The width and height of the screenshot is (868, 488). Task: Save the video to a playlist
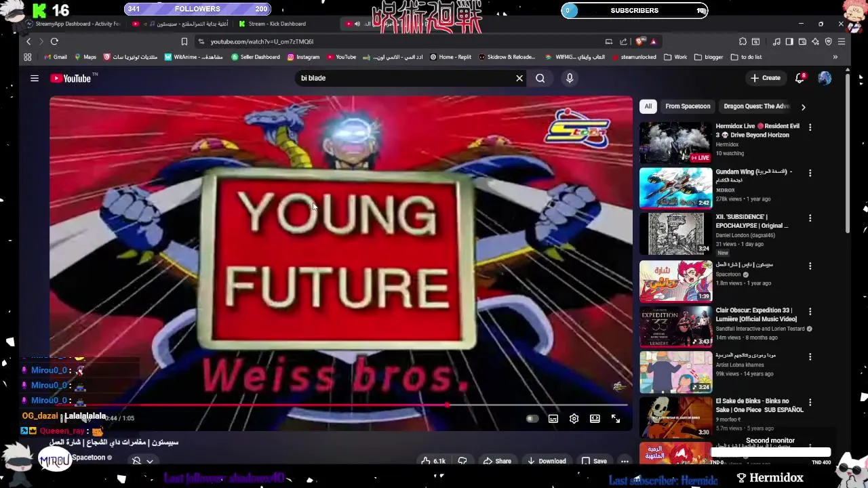click(x=595, y=461)
